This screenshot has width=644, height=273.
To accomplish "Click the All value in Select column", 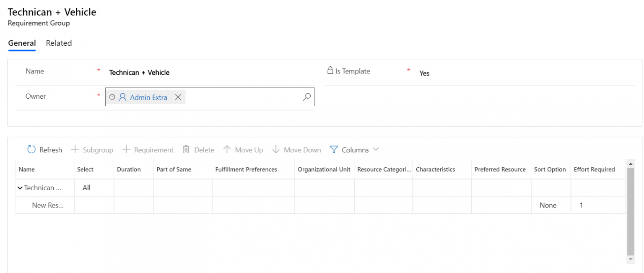I will pyautogui.click(x=86, y=188).
